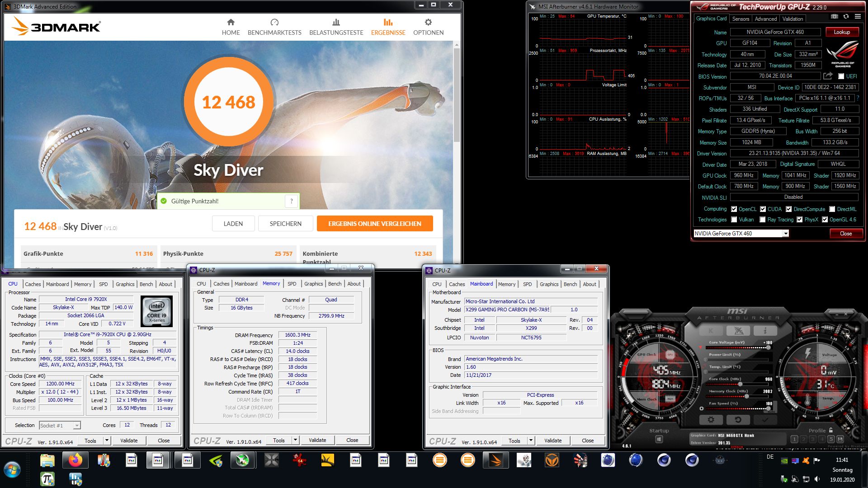Open 3DMark BENCHMARKTESTS section
The image size is (868, 488).
[x=274, y=27]
